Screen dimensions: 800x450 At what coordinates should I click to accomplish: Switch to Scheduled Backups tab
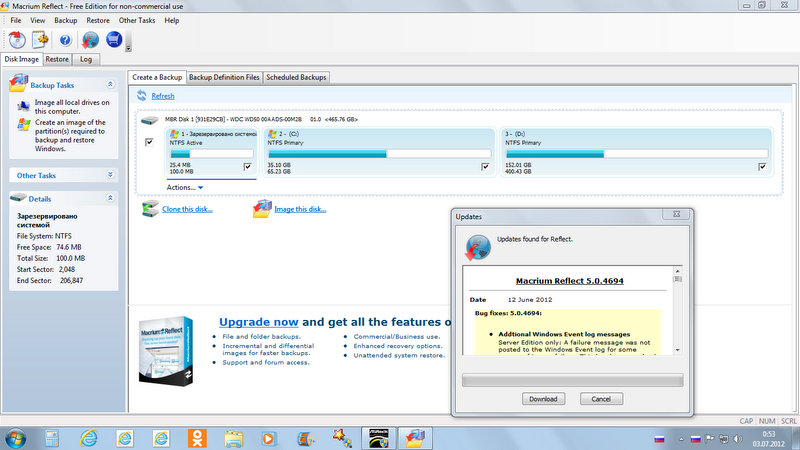(296, 77)
